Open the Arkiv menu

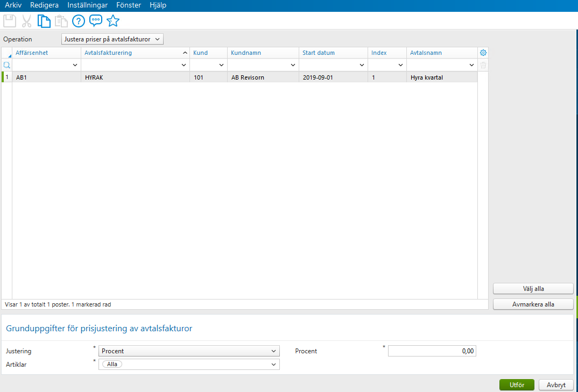pos(12,5)
